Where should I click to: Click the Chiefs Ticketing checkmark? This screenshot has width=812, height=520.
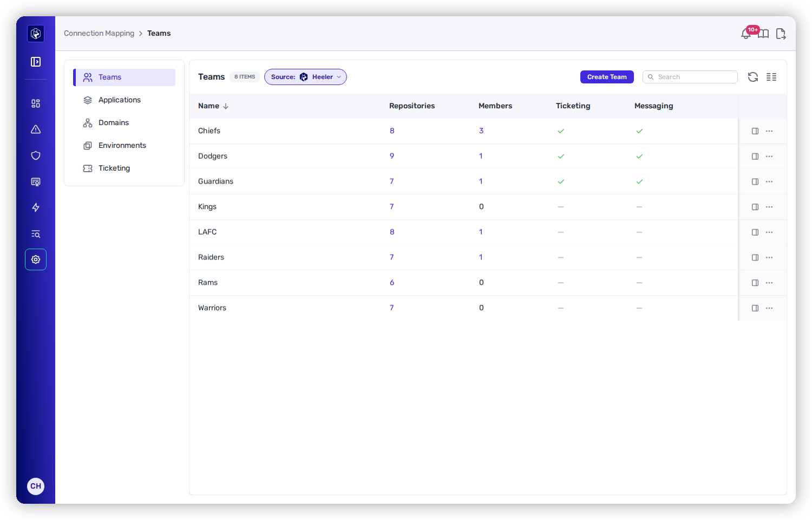click(561, 131)
